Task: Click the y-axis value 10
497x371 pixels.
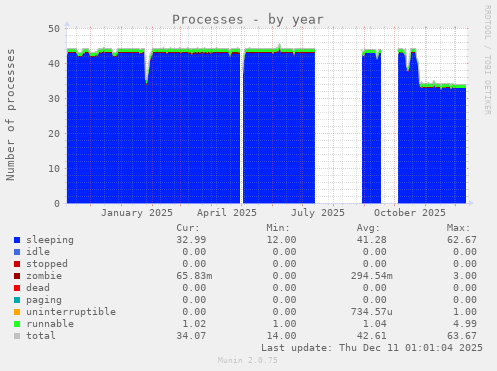Action: (x=54, y=169)
